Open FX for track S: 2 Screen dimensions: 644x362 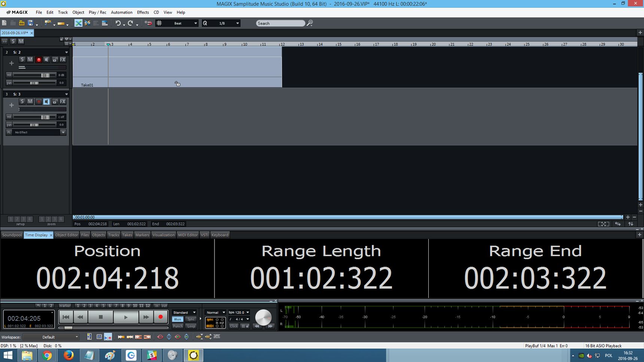coord(63,59)
